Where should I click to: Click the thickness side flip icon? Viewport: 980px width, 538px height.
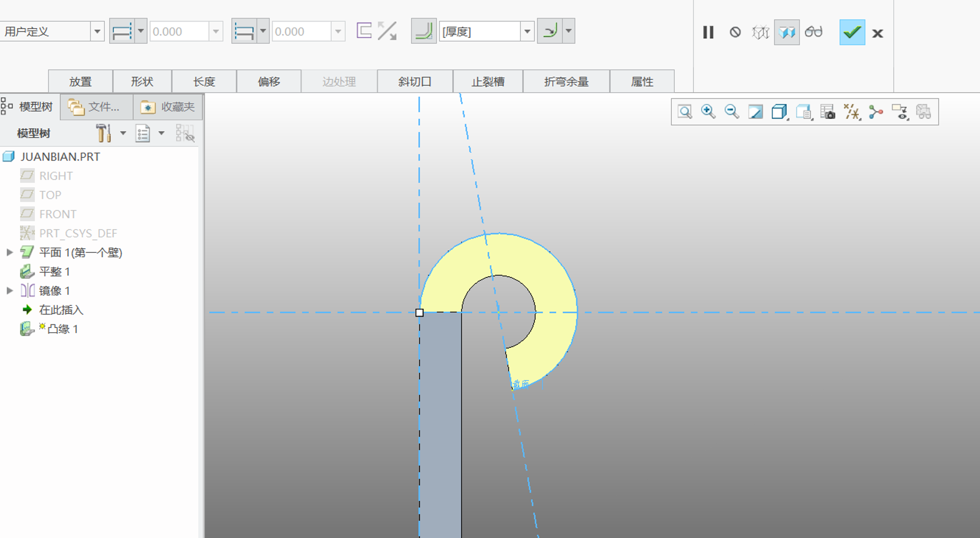364,31
